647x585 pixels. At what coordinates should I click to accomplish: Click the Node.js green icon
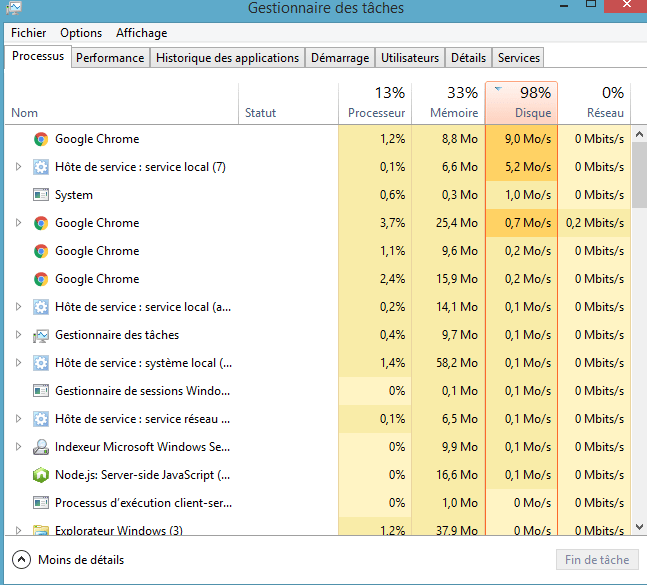tap(41, 475)
